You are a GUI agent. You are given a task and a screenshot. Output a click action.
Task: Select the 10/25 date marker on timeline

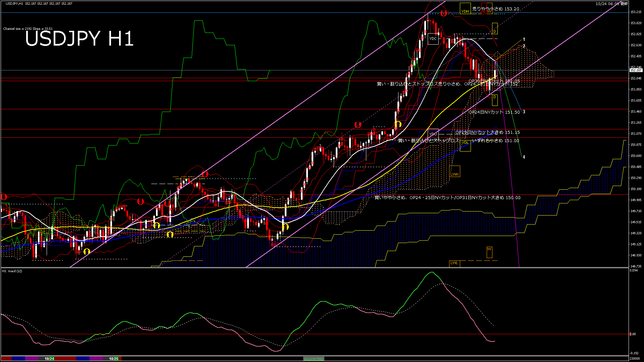click(x=114, y=359)
